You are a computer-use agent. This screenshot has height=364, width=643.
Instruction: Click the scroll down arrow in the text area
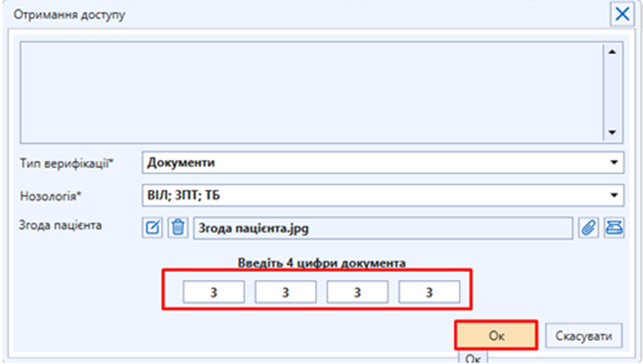tap(613, 133)
